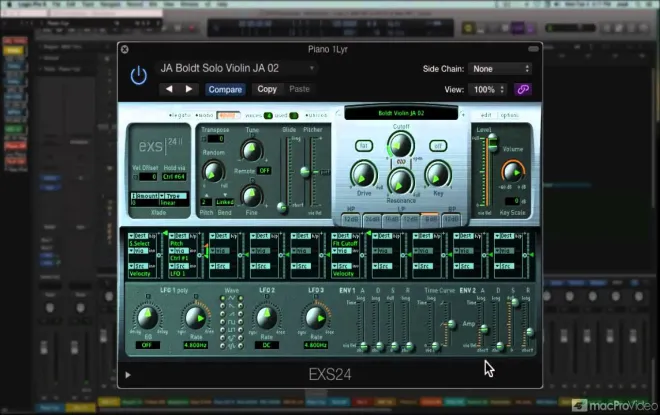Open the Boldt Violin JA 02 instrument menu

pos(401,113)
